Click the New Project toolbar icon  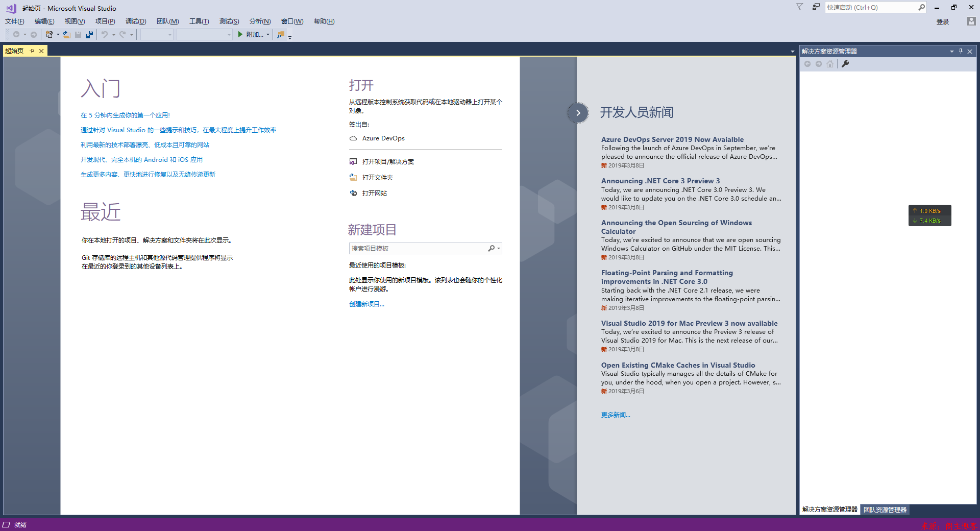(50, 35)
